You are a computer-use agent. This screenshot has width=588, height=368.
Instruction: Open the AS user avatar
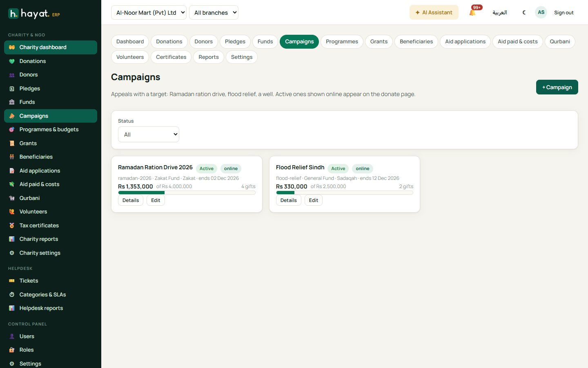pyautogui.click(x=541, y=12)
